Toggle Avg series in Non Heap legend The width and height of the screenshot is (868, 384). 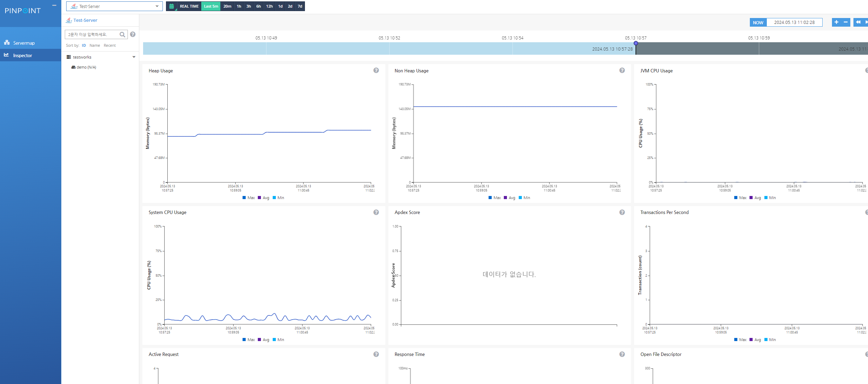click(x=510, y=198)
